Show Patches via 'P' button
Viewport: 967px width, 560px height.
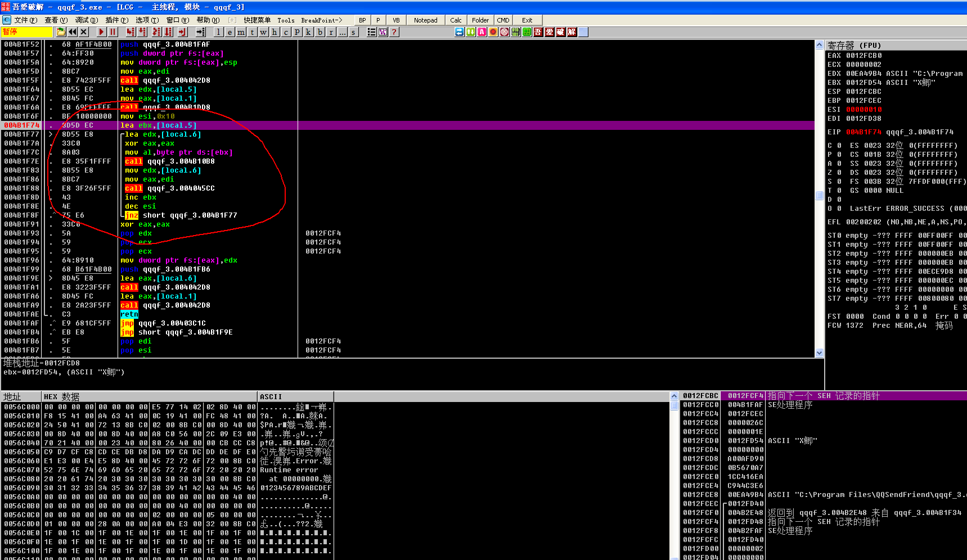tap(297, 32)
